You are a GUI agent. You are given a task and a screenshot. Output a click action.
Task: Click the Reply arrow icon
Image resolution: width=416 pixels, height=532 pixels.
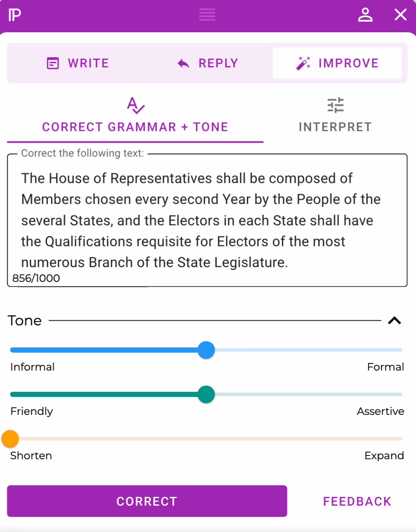point(183,63)
